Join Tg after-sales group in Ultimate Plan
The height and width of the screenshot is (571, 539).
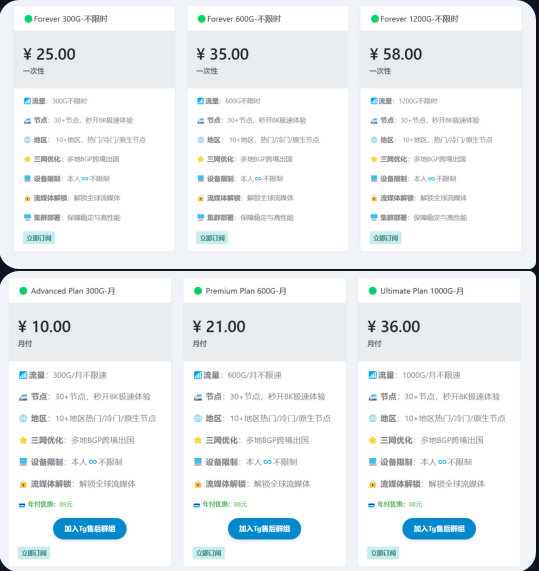(x=439, y=529)
